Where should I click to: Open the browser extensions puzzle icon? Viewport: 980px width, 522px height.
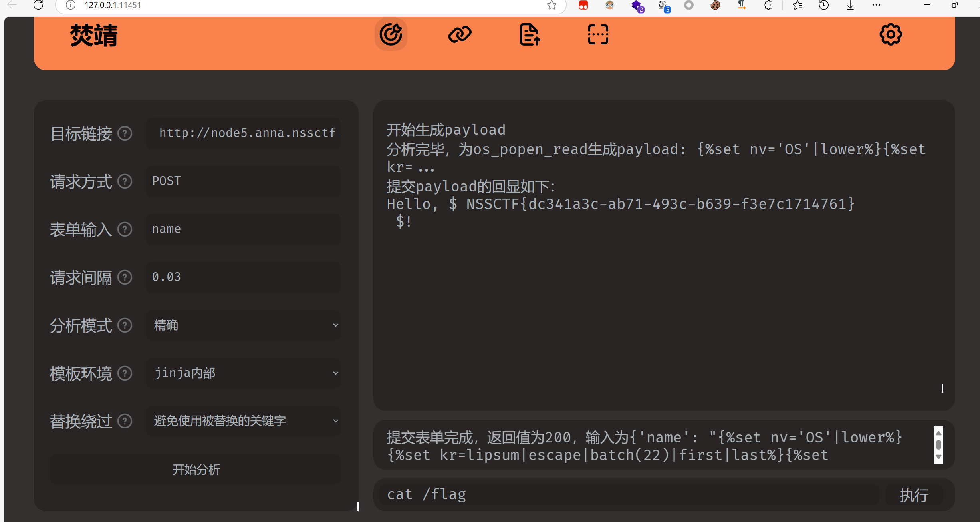(768, 5)
